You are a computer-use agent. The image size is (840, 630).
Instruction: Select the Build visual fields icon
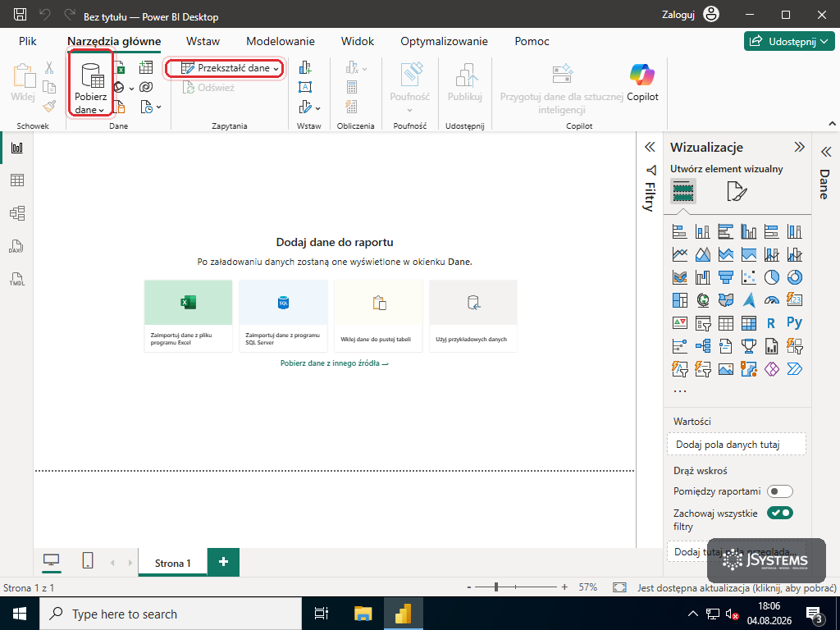coord(683,191)
